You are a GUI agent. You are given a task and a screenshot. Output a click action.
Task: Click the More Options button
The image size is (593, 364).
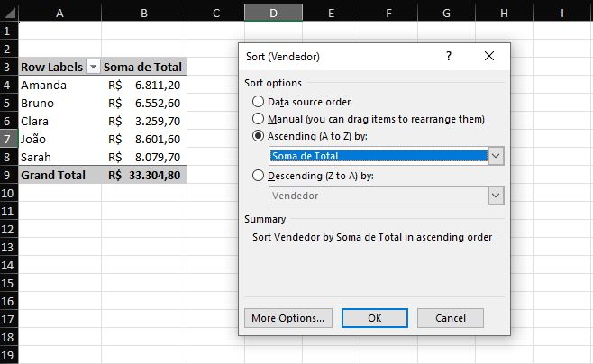click(x=288, y=318)
